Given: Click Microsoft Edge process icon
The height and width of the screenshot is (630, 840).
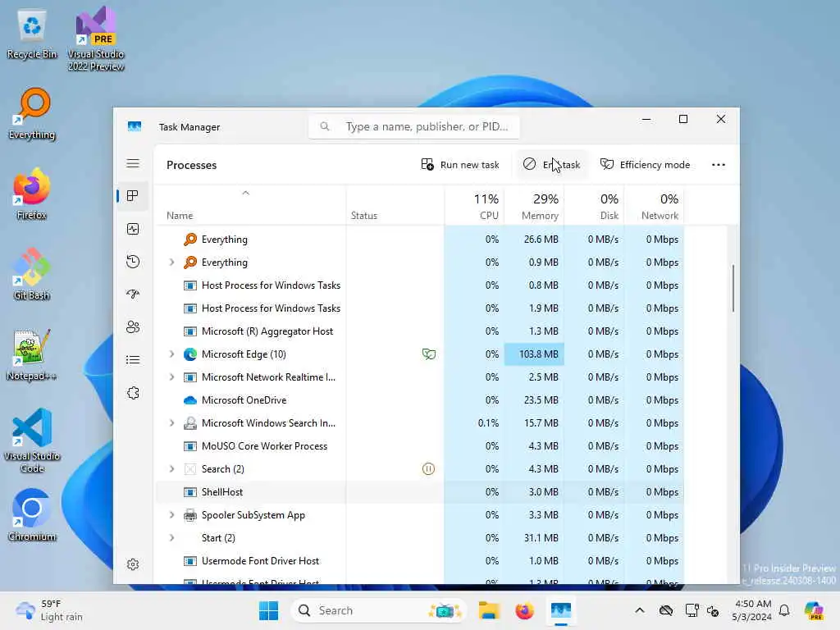Looking at the screenshot, I should (x=190, y=354).
